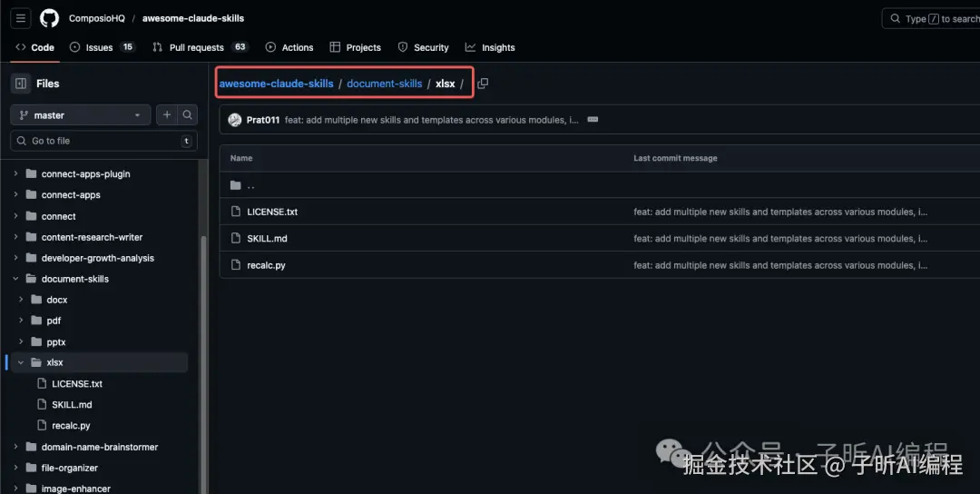This screenshot has width=980, height=494.
Task: Click LICENSE.txt row commit message
Action: pyautogui.click(x=780, y=212)
